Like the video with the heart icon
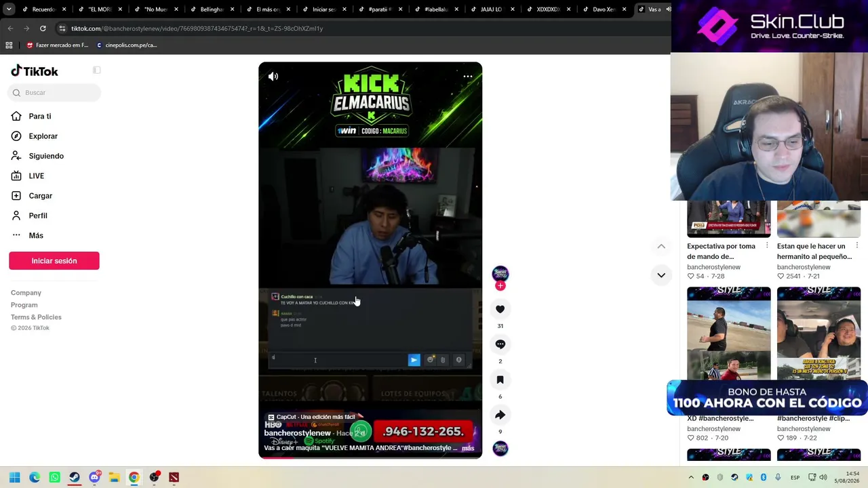The width and height of the screenshot is (868, 488). click(500, 309)
